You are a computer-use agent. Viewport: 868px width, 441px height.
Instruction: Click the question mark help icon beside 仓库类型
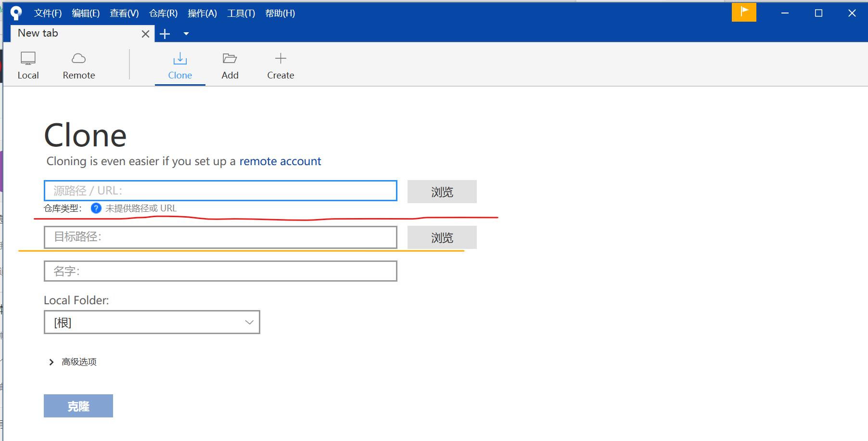95,208
